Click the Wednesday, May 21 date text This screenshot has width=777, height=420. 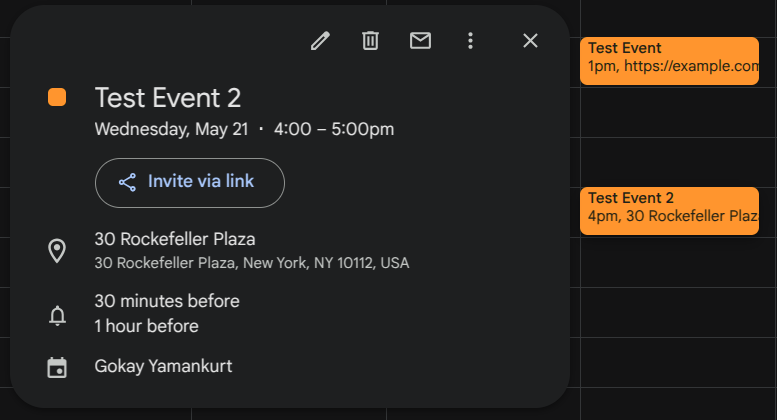click(171, 129)
